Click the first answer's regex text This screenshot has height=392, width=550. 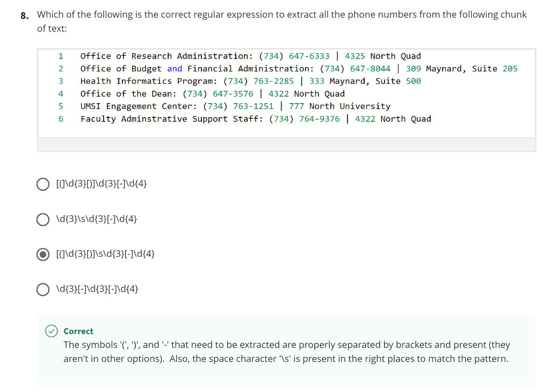[102, 184]
